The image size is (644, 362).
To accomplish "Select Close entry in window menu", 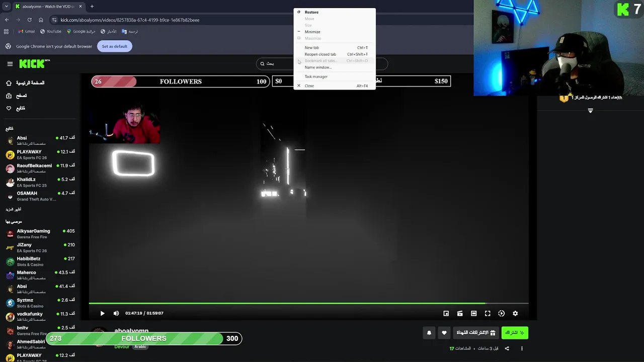I will click(x=334, y=86).
